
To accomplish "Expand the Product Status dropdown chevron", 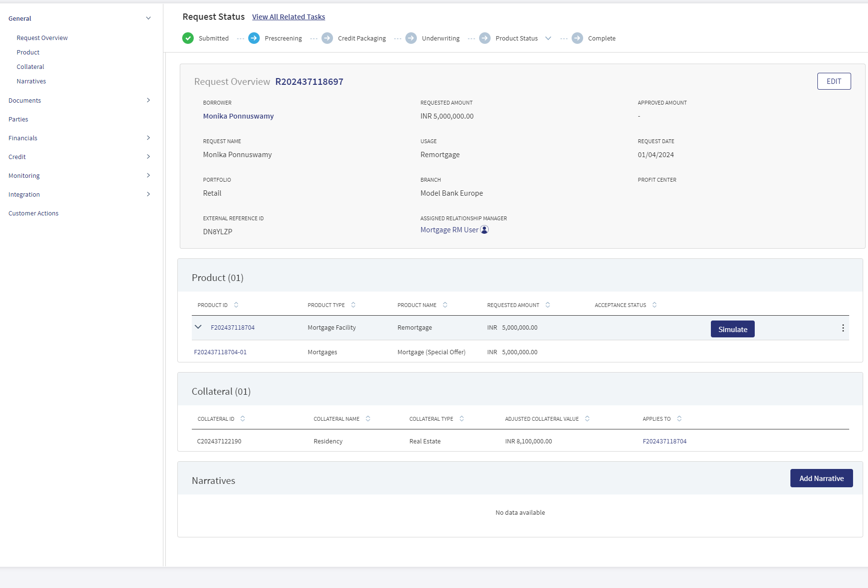I will 548,39.
